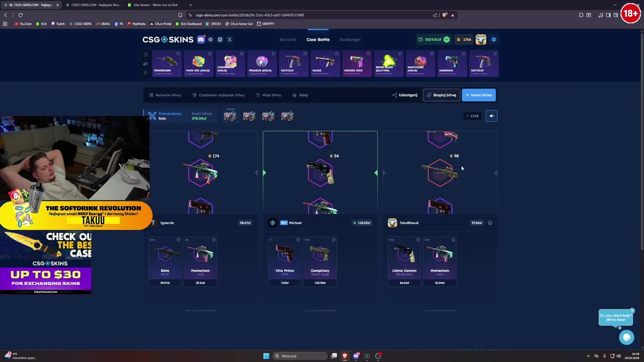
Task: Open the Llama Cannon R8 Revolver card
Action: (405, 261)
